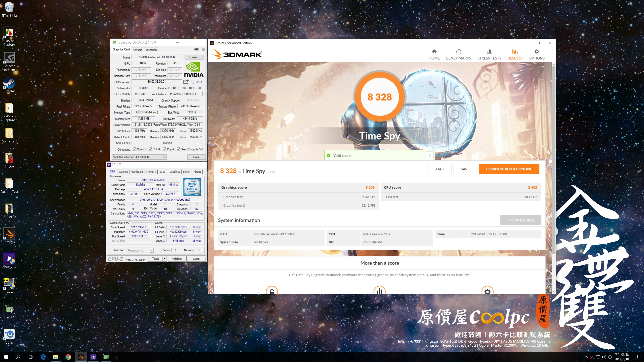
Task: Launch Fraps desktop shortcut
Action: (x=9, y=286)
